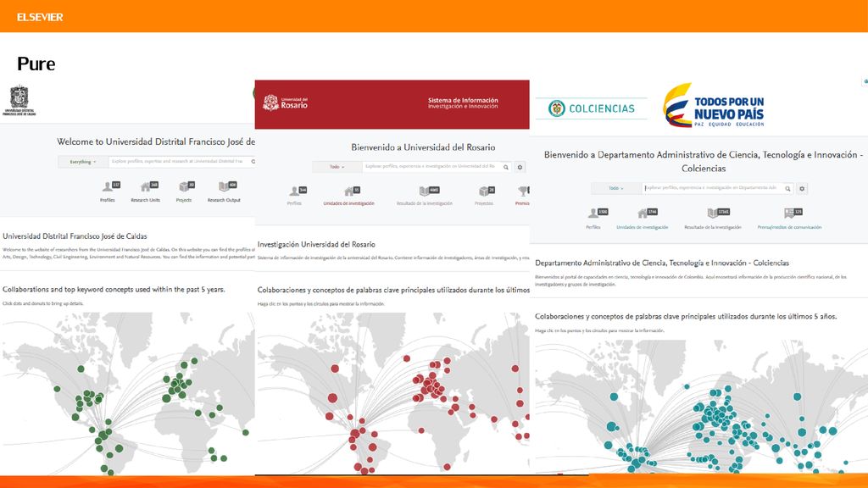Viewport: 868px width, 488px height.
Task: Open Prensa/medios de comunicación icon in Colciencias portal
Action: (793, 213)
